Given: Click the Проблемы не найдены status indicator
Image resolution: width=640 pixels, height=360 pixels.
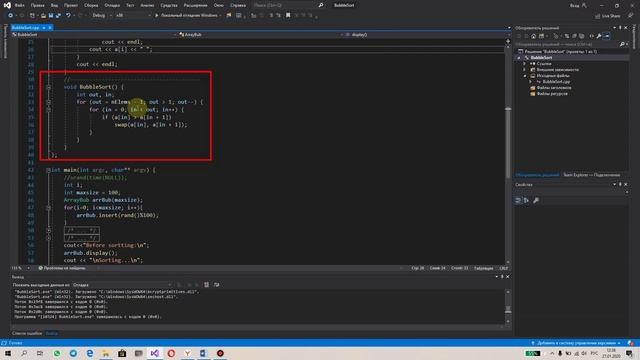Looking at the screenshot, I should (x=62, y=268).
